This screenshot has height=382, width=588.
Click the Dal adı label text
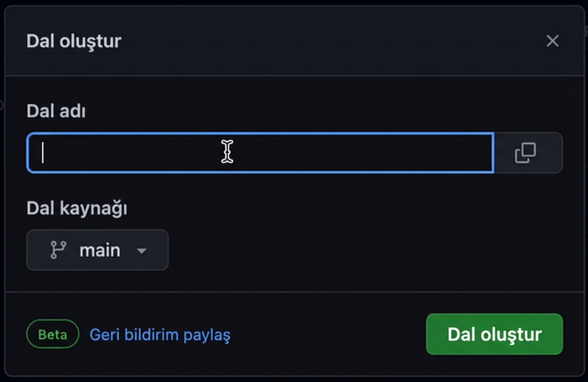pyautogui.click(x=56, y=111)
